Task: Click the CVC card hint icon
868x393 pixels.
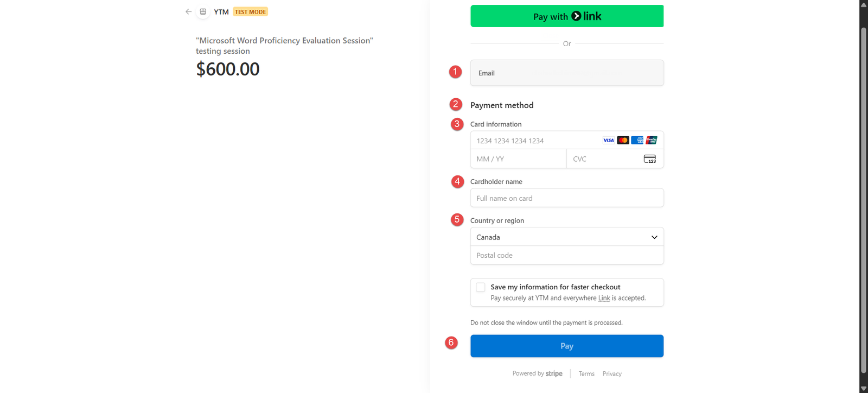Action: (649, 159)
